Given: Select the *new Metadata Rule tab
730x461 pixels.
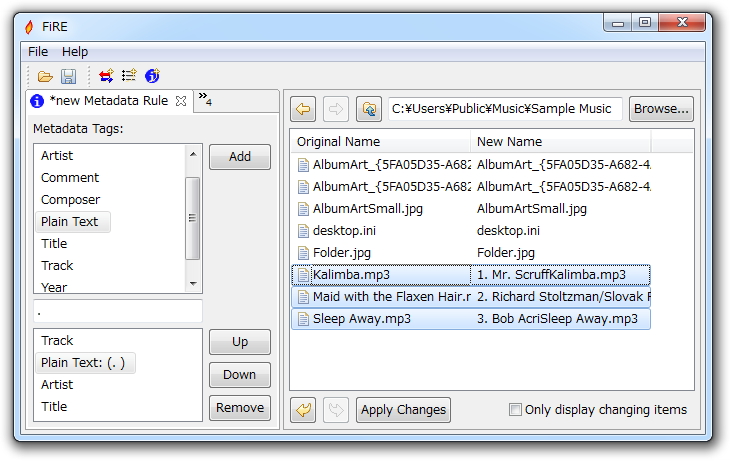Looking at the screenshot, I should click(x=108, y=101).
